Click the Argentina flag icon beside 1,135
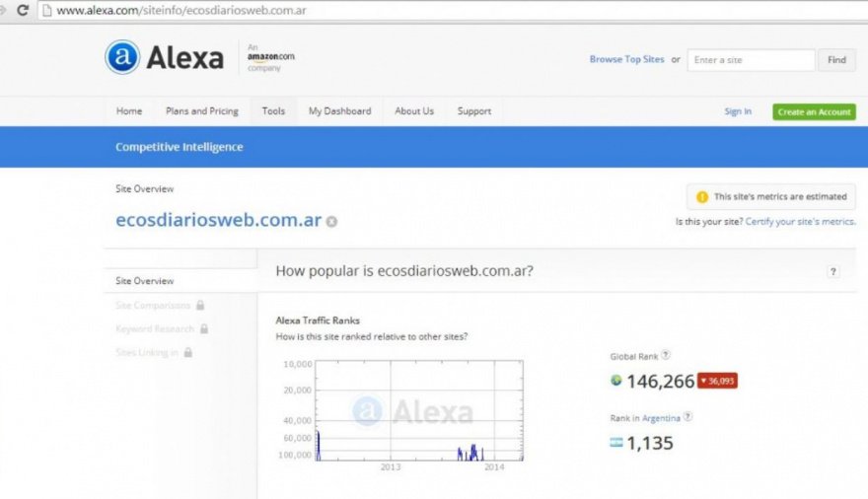868x499 pixels. click(616, 442)
